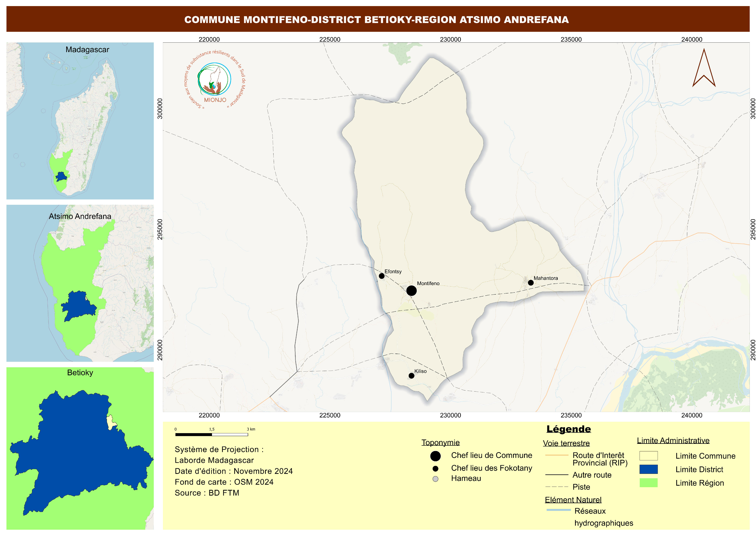Click the orange Route d'Interêt Provincial line sample
The width and height of the screenshot is (756, 534).
tap(557, 455)
